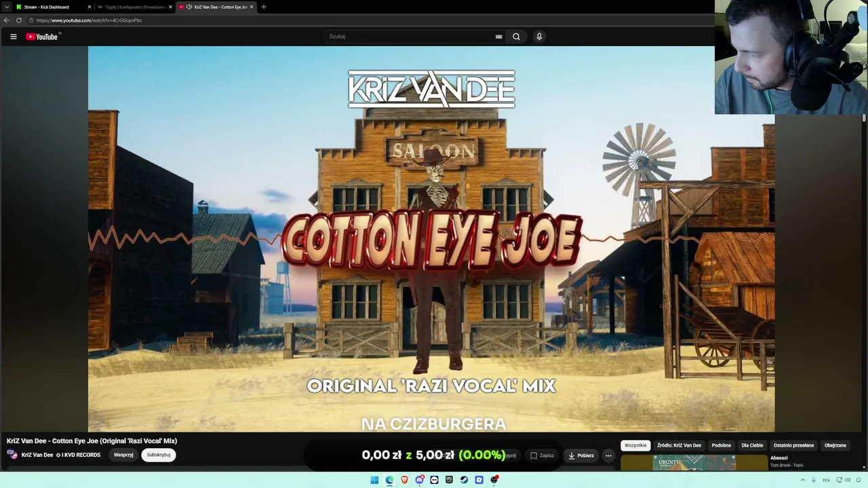868x488 pixels.
Task: Open Steam from the taskbar
Action: [x=464, y=480]
